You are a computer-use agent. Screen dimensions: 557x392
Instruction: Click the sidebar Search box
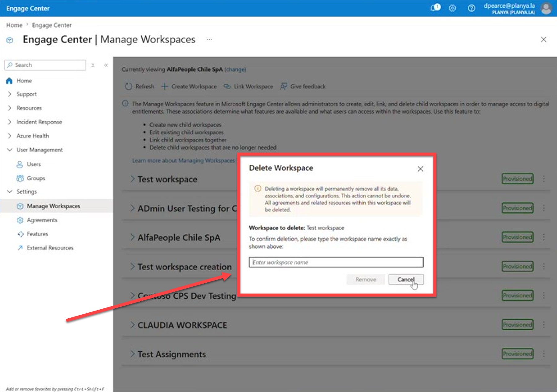click(45, 65)
